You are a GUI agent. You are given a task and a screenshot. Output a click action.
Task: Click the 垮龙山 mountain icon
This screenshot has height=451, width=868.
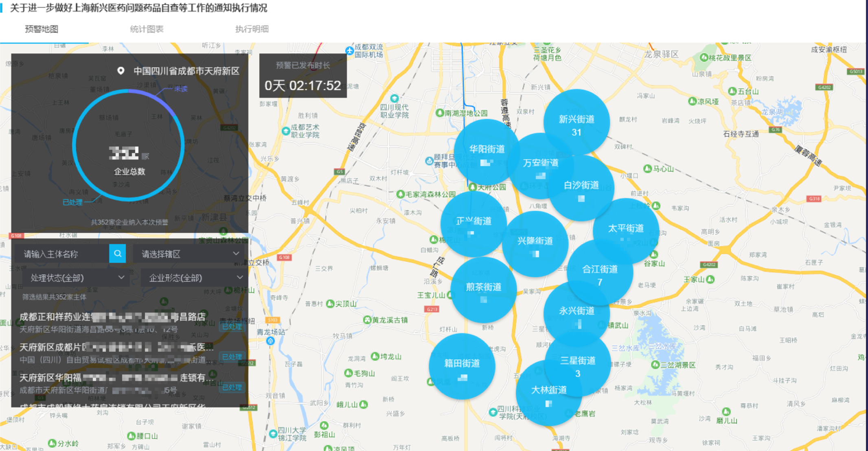pyautogui.click(x=375, y=357)
